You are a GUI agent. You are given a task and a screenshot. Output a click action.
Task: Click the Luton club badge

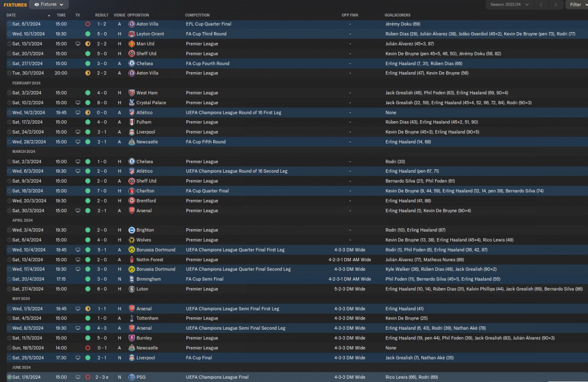click(x=132, y=289)
